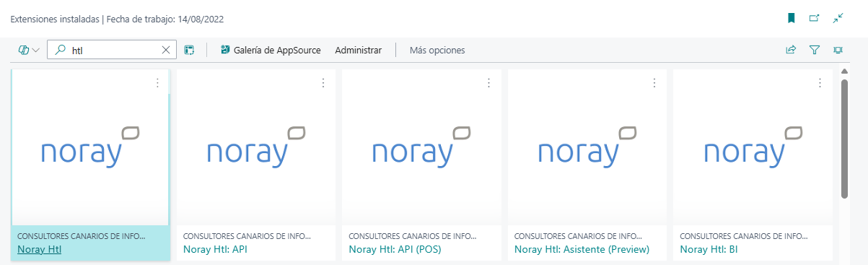The image size is (868, 265).
Task: Open three-dot menu on API (POS) tile
Action: [488, 83]
